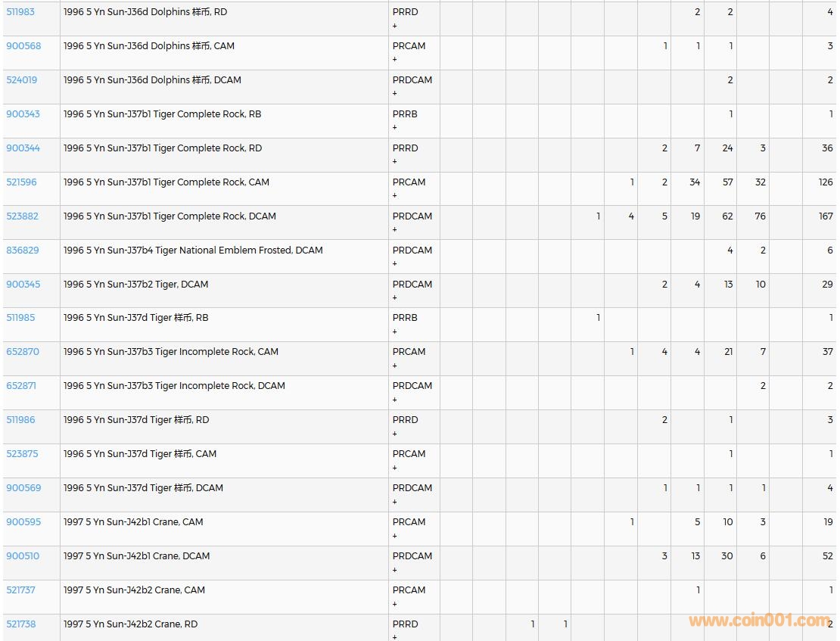Viewport: 840px width, 641px height.
Task: Expand plus under PRRB in row 900343
Action: click(394, 127)
